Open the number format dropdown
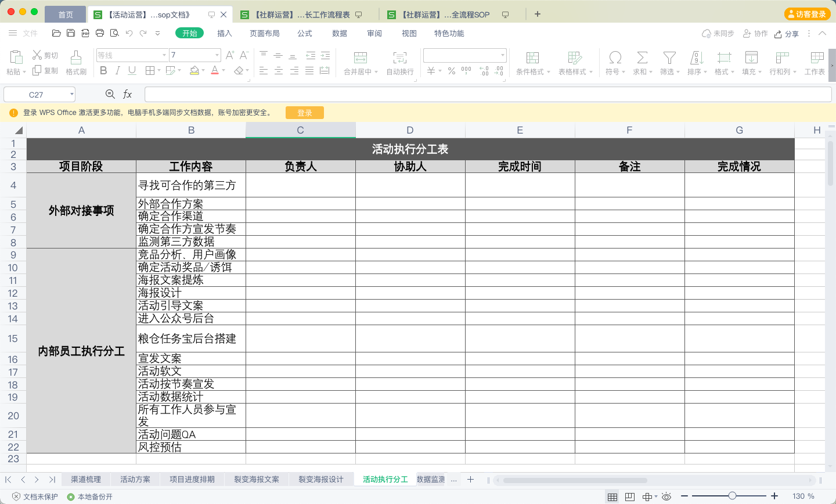 pyautogui.click(x=502, y=55)
